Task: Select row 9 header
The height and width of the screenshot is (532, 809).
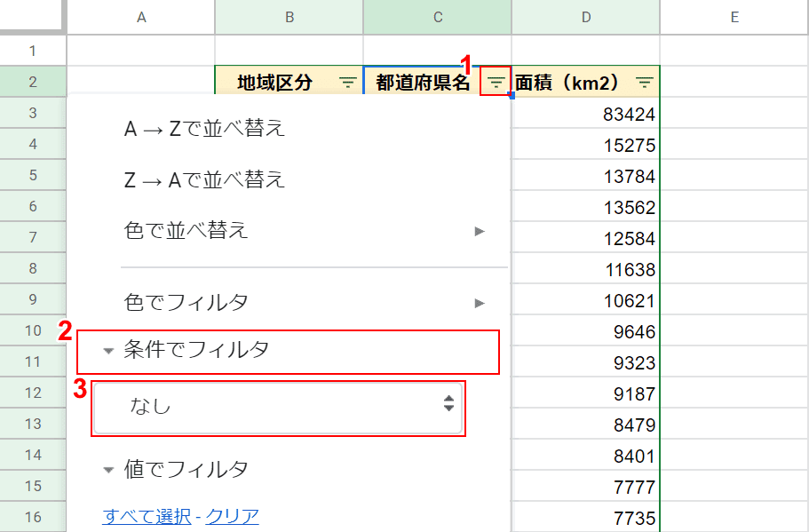Action: point(33,299)
